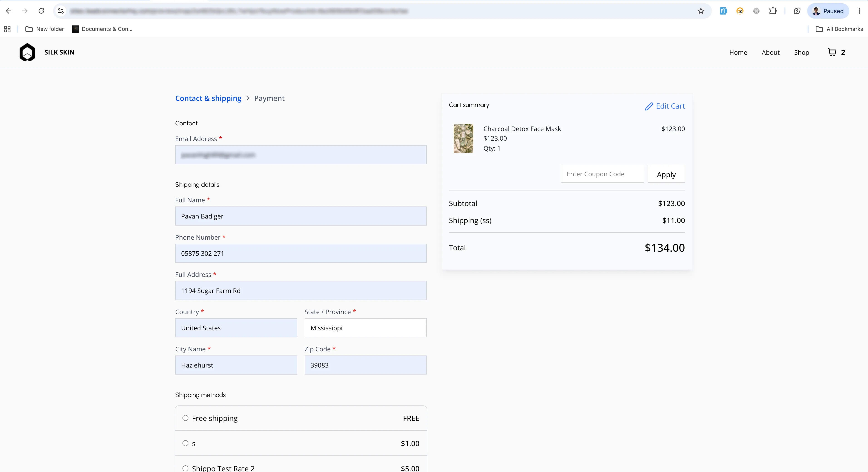
Task: Bookmark this page with the star icon
Action: (x=701, y=11)
